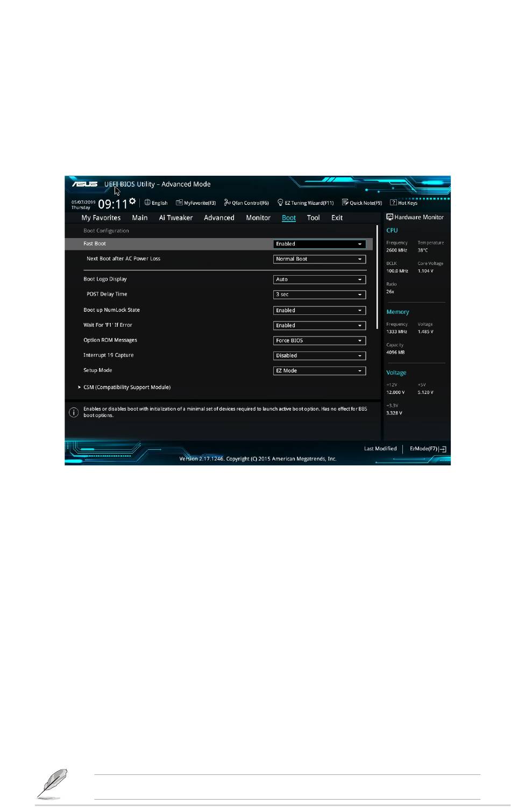Select the Fast Boot label
This screenshot has width=511, height=812.
95,244
